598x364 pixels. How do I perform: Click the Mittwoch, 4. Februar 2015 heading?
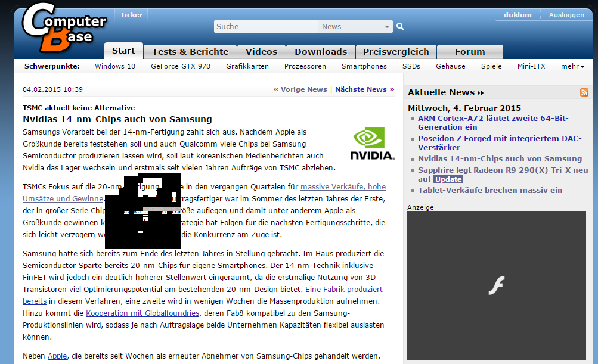pos(464,108)
